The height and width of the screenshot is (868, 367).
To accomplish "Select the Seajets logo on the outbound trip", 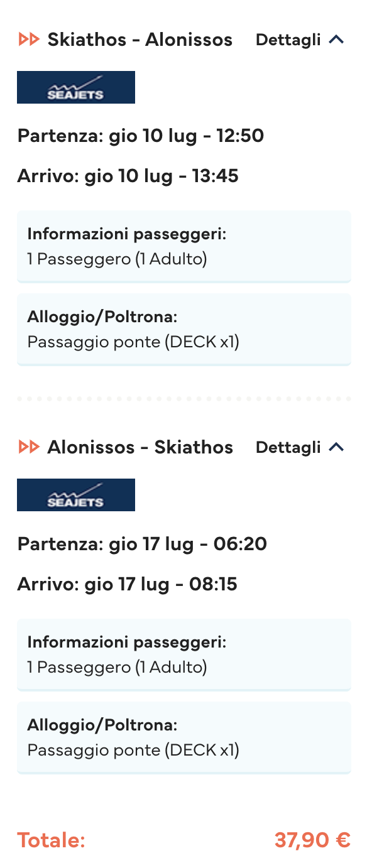I will tap(76, 87).
